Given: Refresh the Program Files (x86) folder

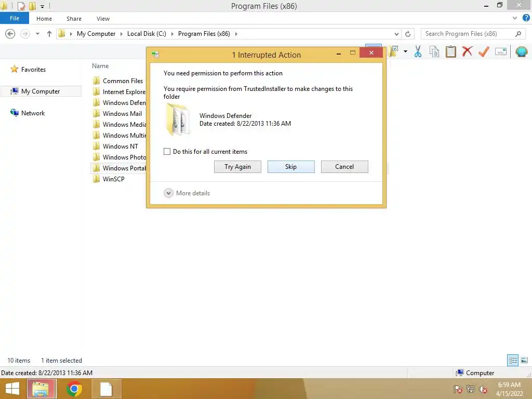Looking at the screenshot, I should pyautogui.click(x=408, y=34).
